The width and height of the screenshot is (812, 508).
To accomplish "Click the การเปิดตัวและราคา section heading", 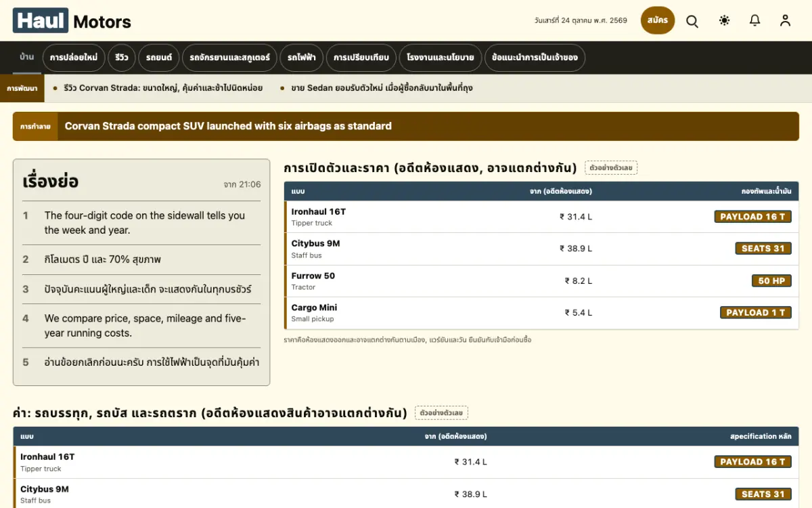I will click(x=430, y=167).
